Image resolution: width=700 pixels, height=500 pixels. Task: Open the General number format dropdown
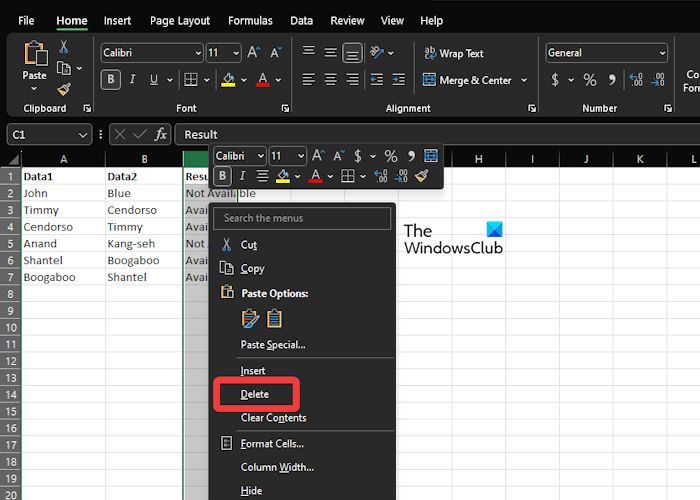coord(662,53)
